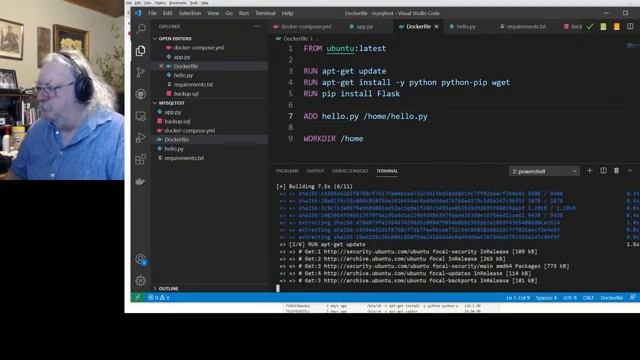Click the feedback icon in status bar

pos(632,298)
